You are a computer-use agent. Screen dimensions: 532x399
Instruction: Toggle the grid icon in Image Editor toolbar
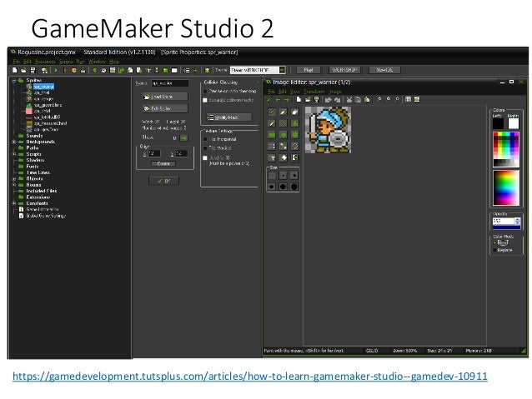click(408, 99)
